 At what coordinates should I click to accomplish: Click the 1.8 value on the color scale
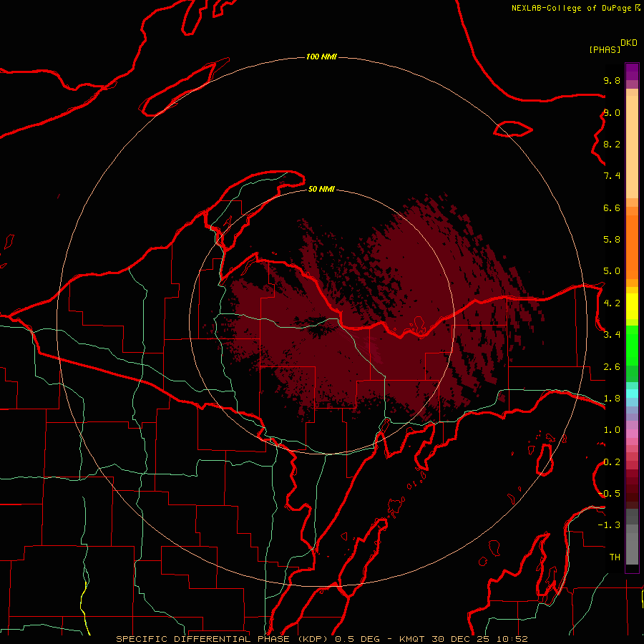(612, 399)
